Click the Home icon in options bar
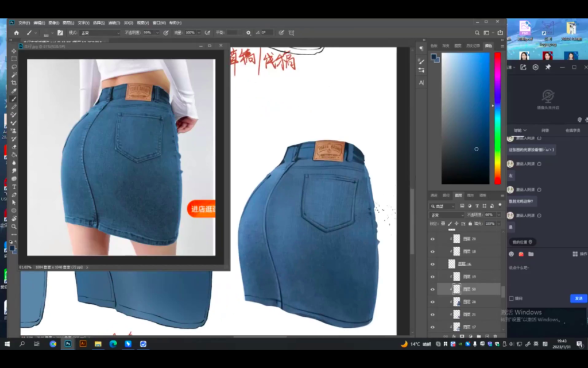This screenshot has height=368, width=588. click(17, 33)
